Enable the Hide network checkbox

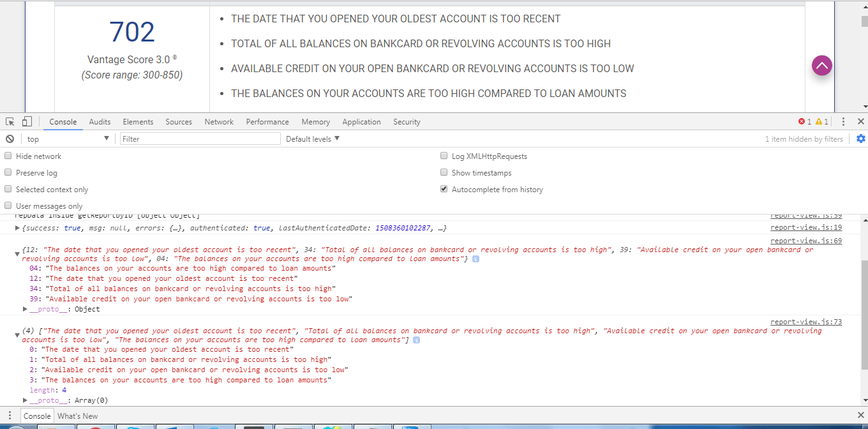[8, 155]
